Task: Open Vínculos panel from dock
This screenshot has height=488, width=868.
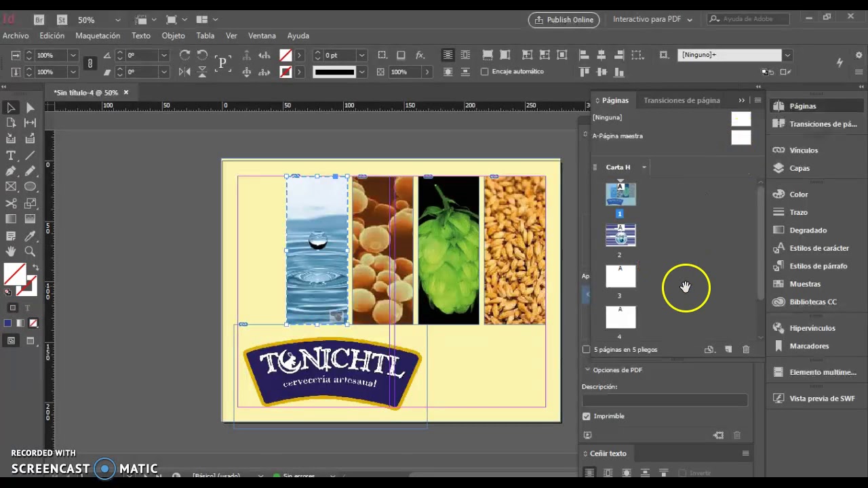Action: coord(804,150)
